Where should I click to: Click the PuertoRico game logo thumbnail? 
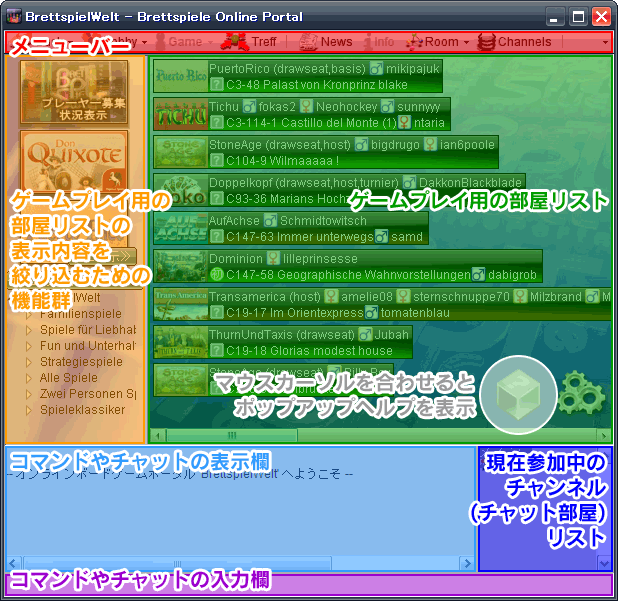tap(181, 76)
